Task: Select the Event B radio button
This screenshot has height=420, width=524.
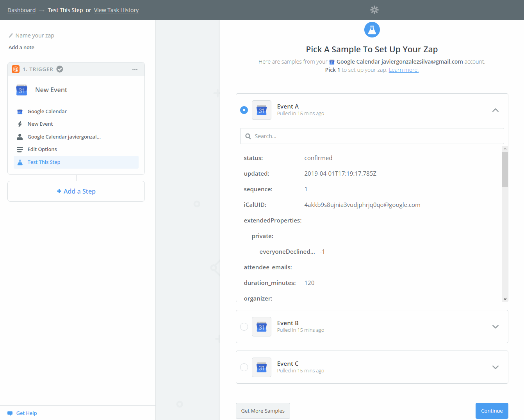Action: point(244,327)
